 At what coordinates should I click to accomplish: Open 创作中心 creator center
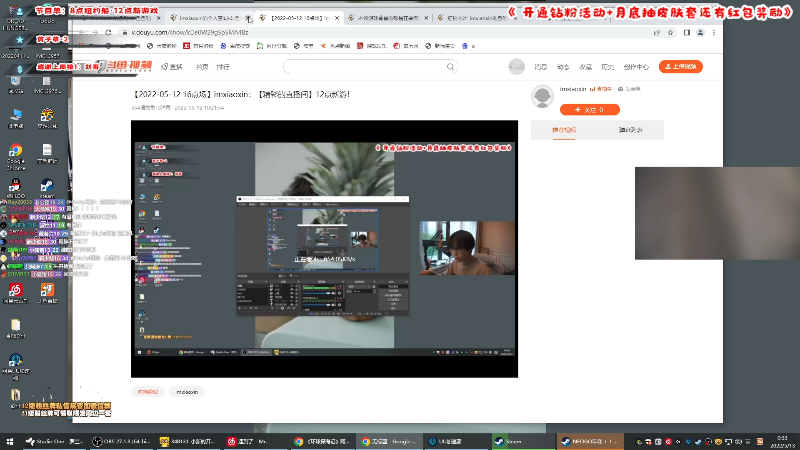pos(636,67)
